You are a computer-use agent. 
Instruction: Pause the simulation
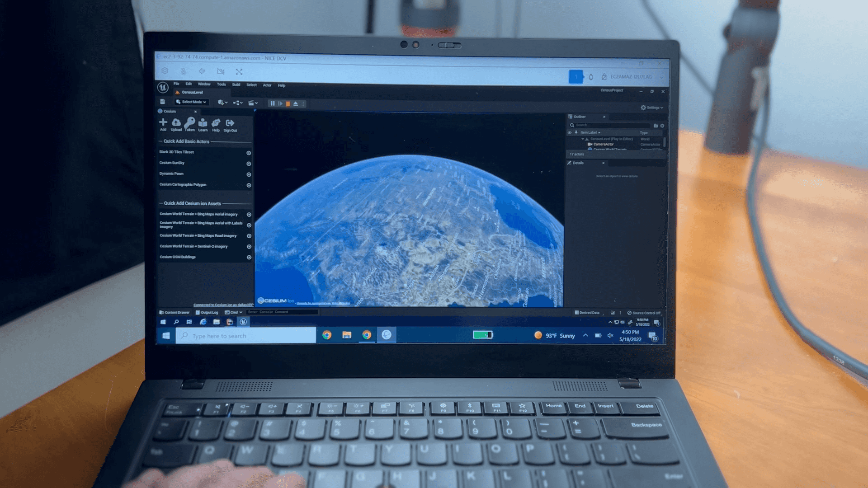click(272, 103)
